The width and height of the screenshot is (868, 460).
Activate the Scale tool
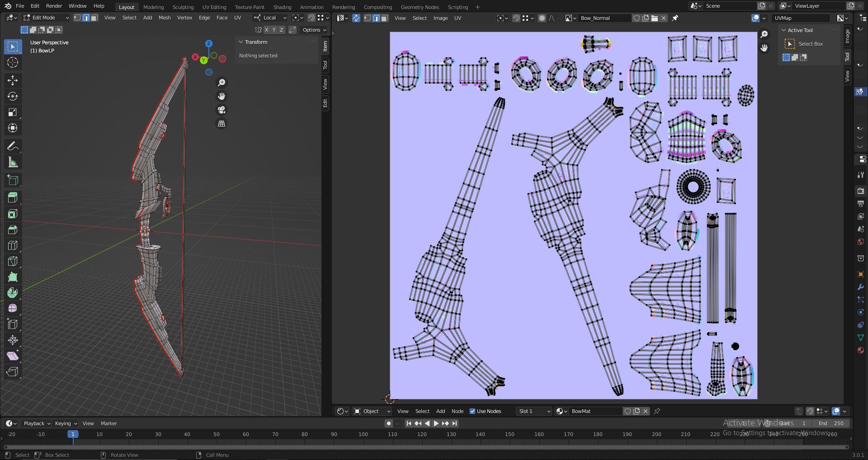click(13, 112)
